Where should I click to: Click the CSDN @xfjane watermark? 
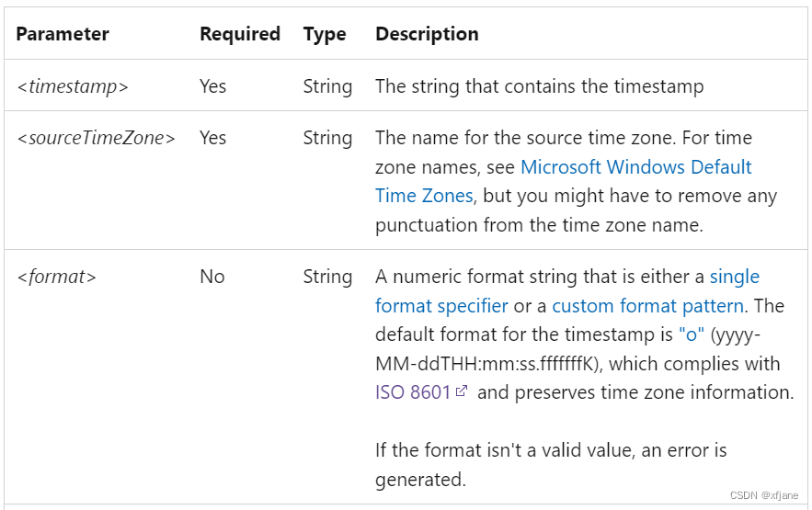[x=763, y=494]
